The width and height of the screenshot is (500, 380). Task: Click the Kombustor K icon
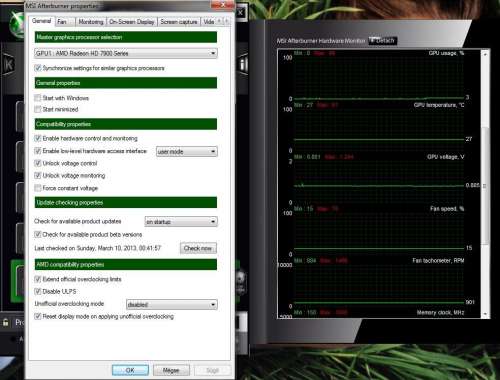pos(9,64)
